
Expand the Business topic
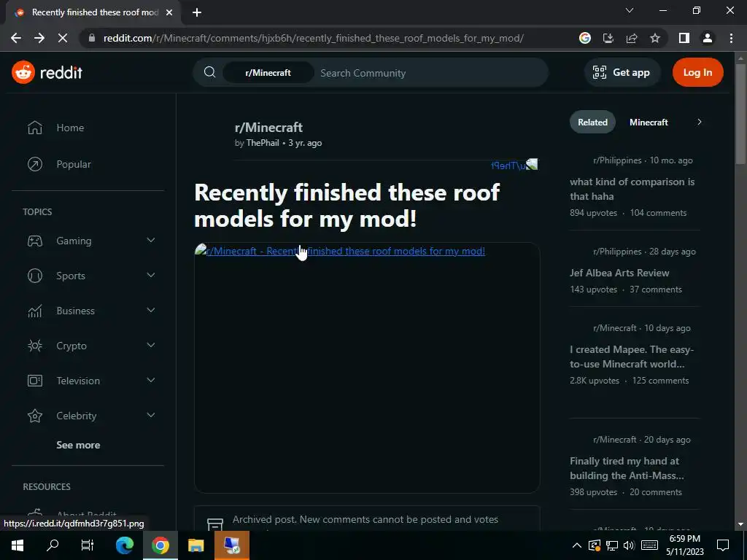(150, 311)
